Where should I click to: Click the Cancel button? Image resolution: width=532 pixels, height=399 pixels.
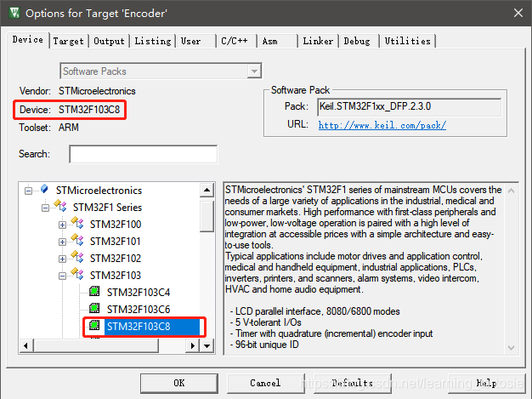point(265,383)
